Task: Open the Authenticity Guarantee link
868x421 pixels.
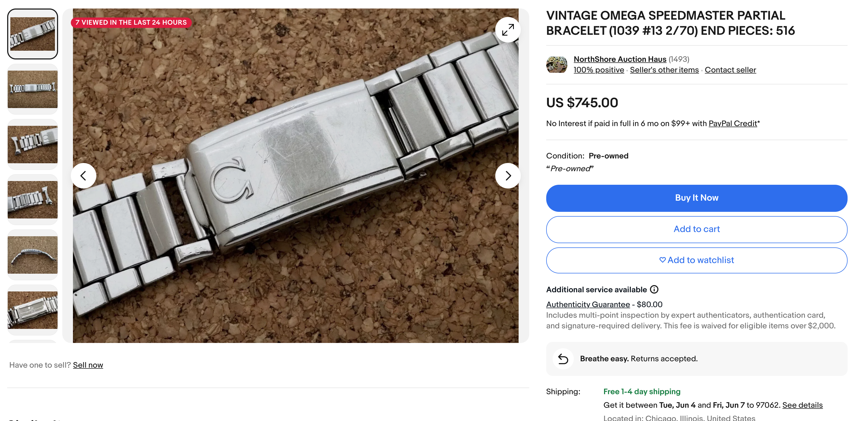Action: point(588,305)
